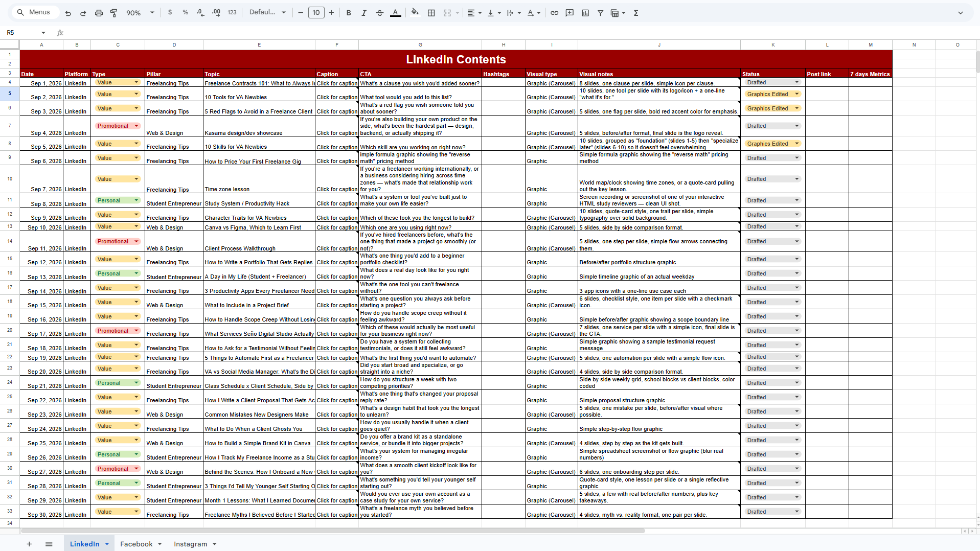Format as percent
This screenshot has height=551, width=980.
(185, 13)
